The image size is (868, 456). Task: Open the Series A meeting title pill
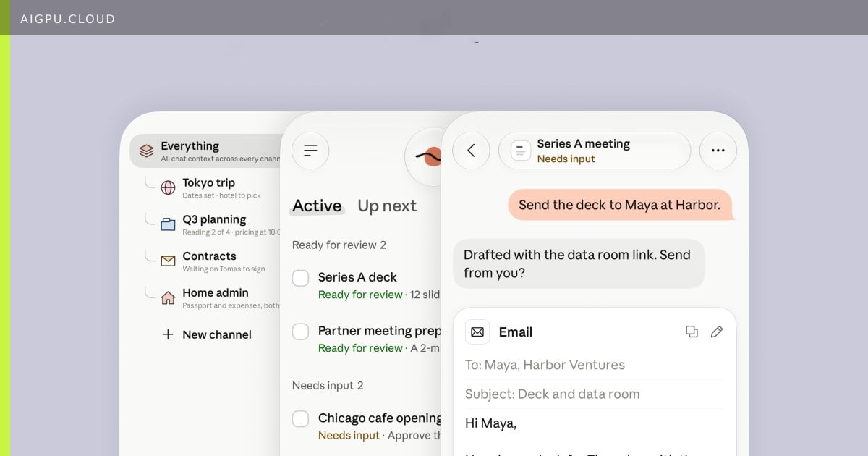click(x=595, y=151)
